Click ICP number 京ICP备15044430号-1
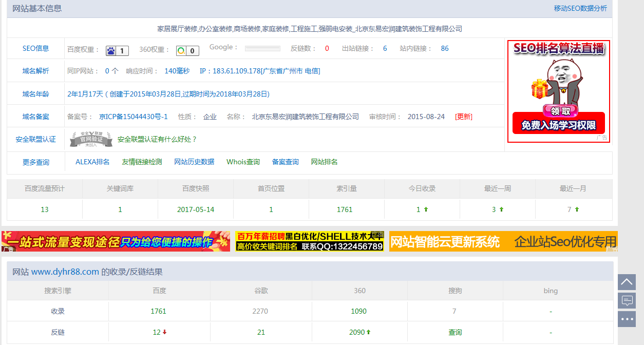Image resolution: width=644 pixels, height=345 pixels. click(134, 117)
